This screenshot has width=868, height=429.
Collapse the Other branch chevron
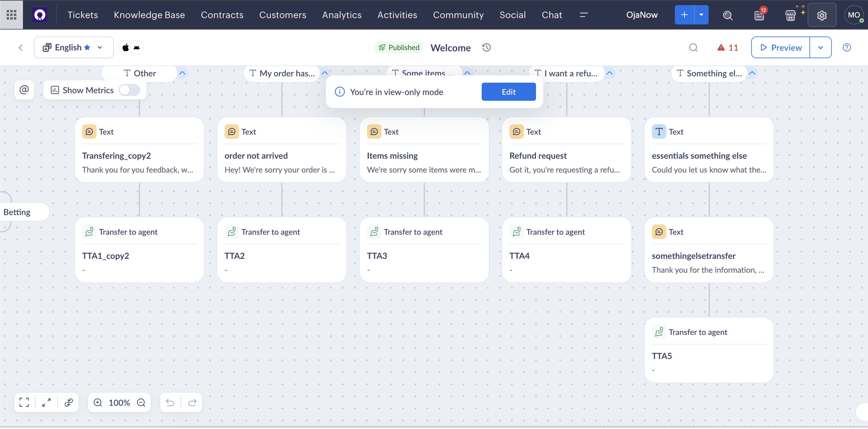[x=182, y=73]
